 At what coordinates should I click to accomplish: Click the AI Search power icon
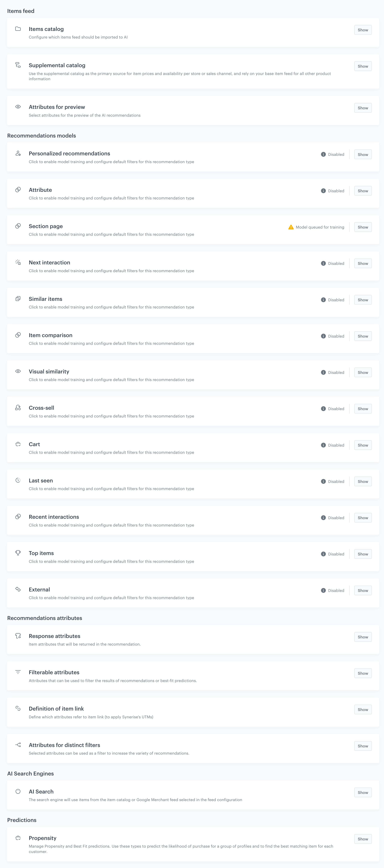pos(18,791)
